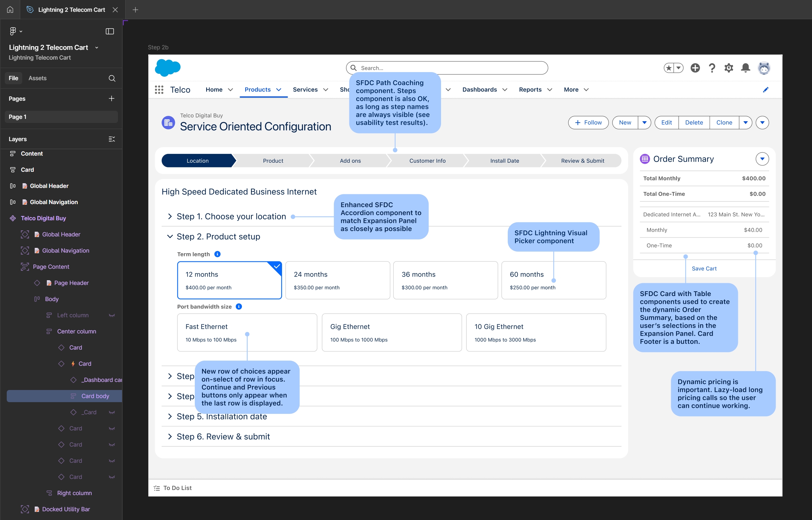Toggle visibility of the bottom Card layer

click(112, 477)
